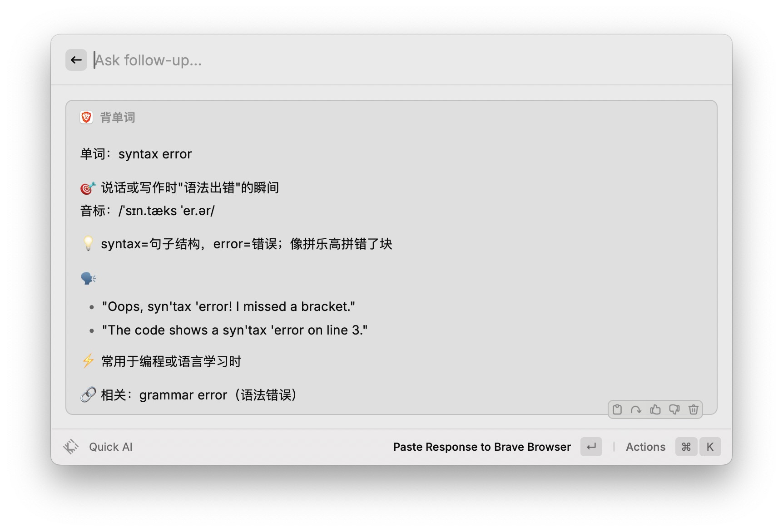Click the Quick AI label
783x532 pixels.
click(x=111, y=447)
